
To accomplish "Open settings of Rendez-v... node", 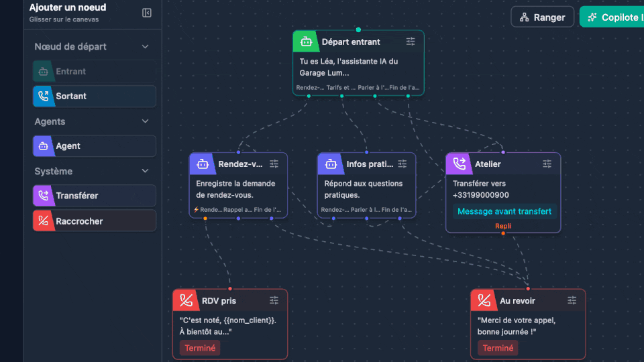I will [x=274, y=164].
